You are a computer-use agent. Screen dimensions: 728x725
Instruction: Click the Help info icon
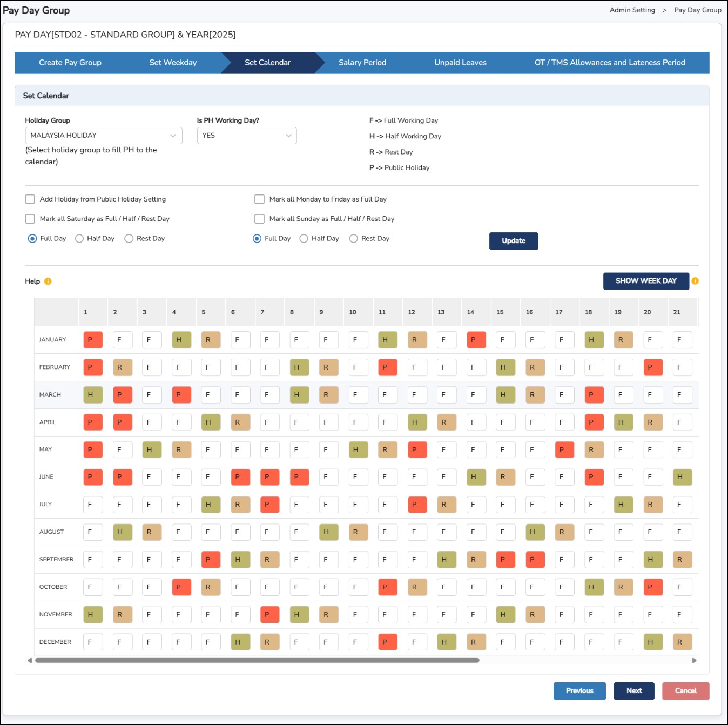click(48, 281)
